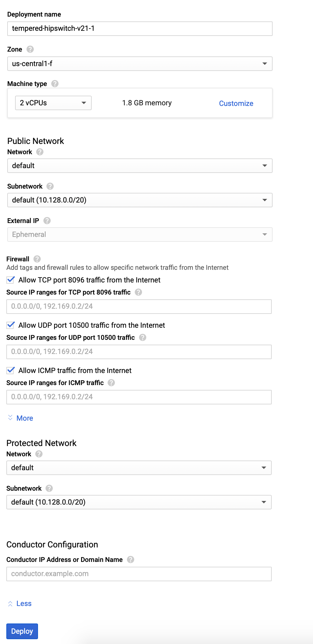This screenshot has width=313, height=644.
Task: Click the Machine type help icon
Action: (55, 84)
